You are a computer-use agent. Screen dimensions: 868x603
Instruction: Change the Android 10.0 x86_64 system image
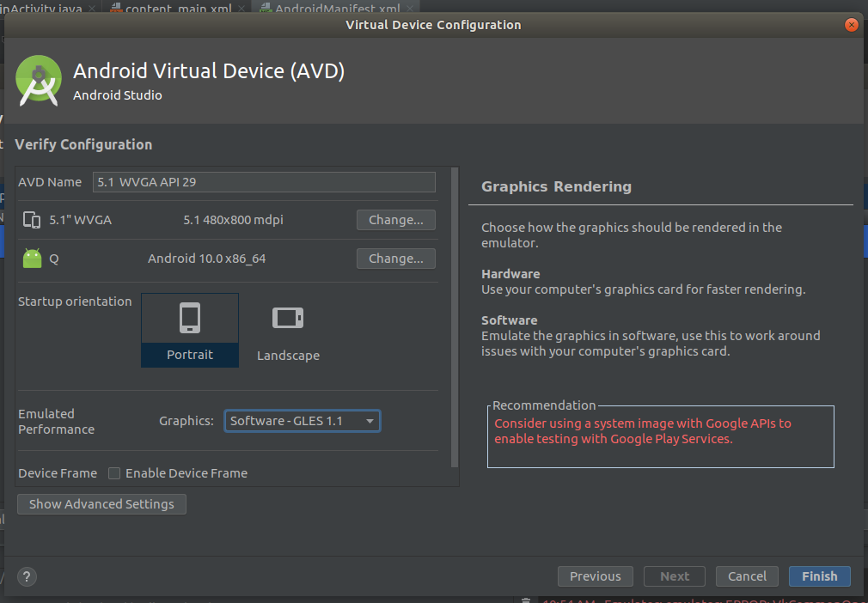(396, 259)
